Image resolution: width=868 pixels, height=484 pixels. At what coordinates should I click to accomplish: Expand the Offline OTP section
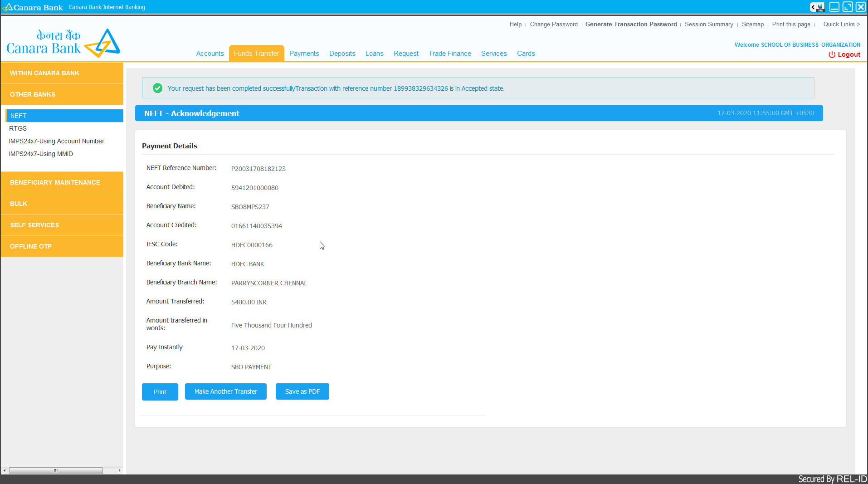point(62,246)
